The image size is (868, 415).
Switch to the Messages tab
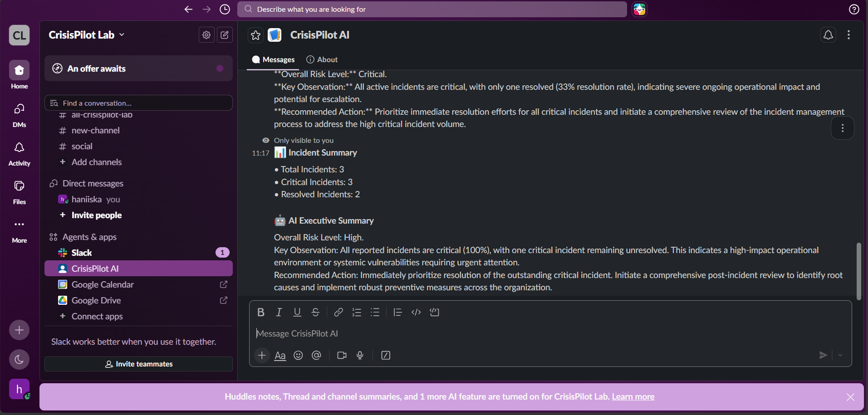[x=273, y=59]
